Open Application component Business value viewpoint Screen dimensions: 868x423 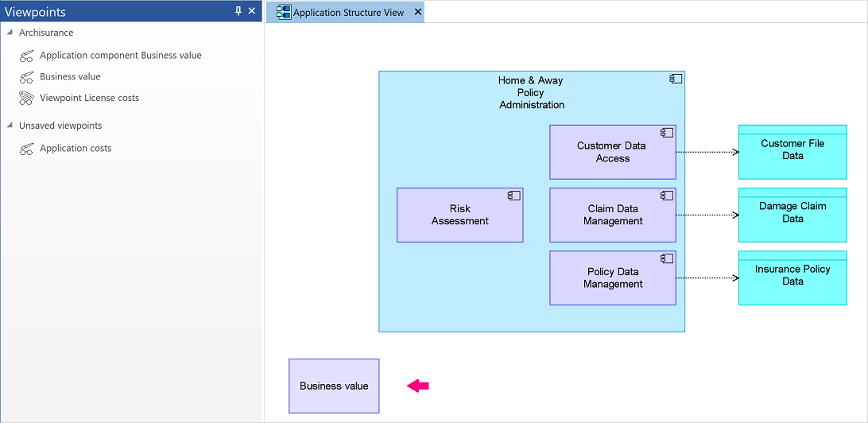121,56
